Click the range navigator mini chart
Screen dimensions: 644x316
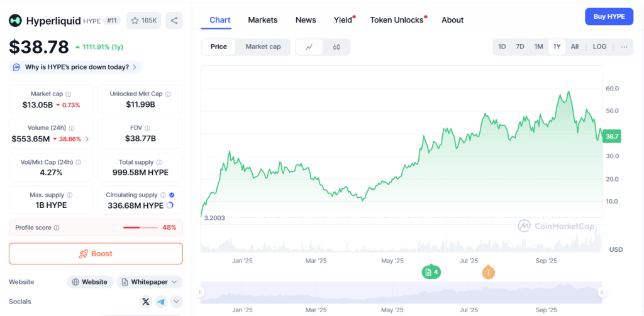(x=401, y=293)
